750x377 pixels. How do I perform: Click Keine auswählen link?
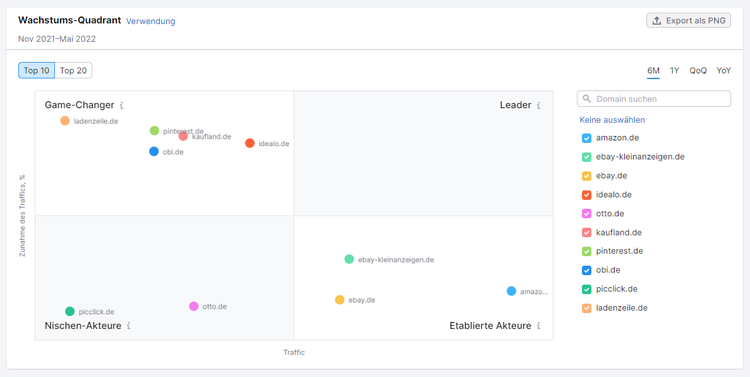[612, 120]
